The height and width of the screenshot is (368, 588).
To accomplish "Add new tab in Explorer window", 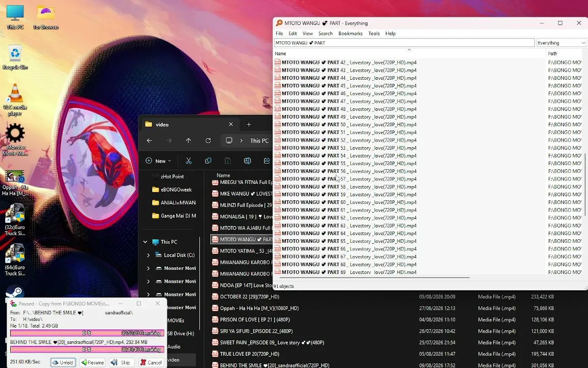I will (249, 124).
